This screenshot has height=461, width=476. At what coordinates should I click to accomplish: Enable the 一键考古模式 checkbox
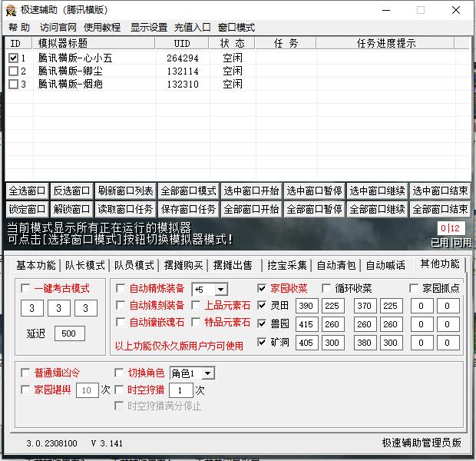(x=25, y=288)
